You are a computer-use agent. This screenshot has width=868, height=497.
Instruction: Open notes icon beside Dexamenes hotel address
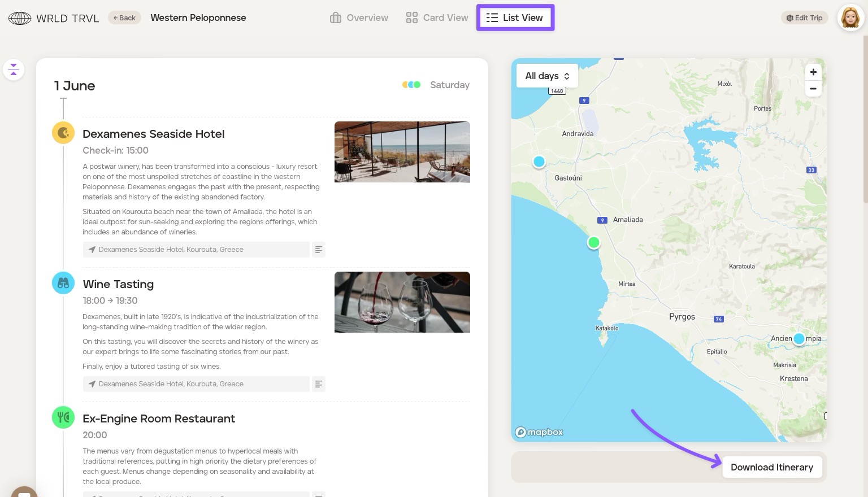[319, 250]
